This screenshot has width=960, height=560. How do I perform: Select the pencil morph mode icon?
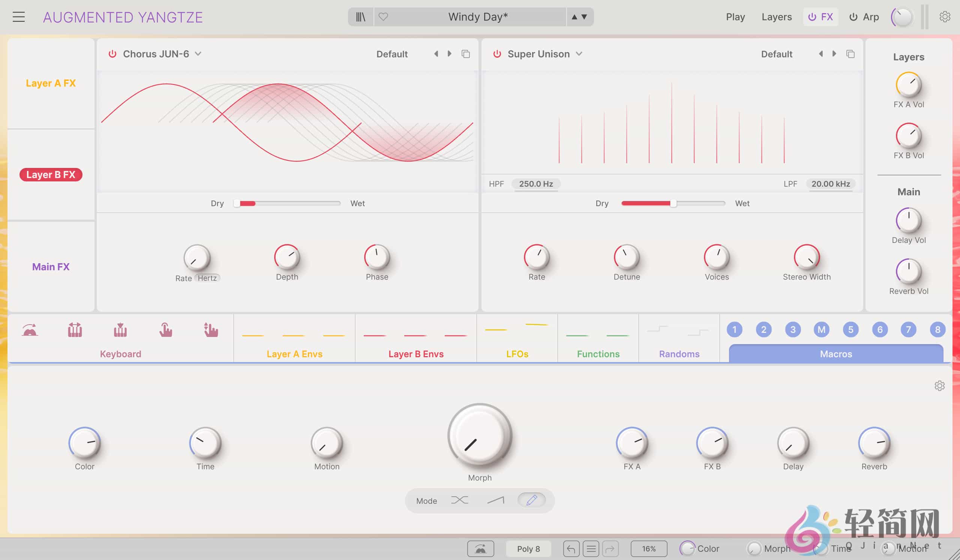(x=531, y=500)
